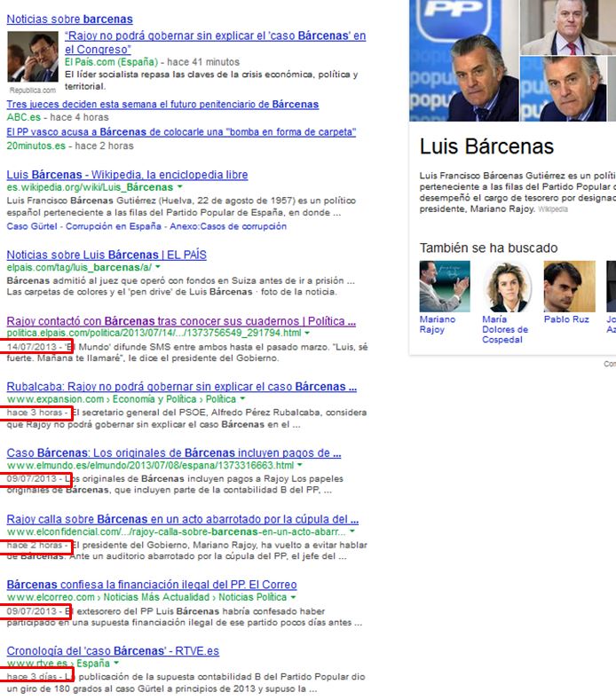This screenshot has width=616, height=700.
Task: Open 'Rajoy contactó con Bárcenas' result
Action: pyautogui.click(x=181, y=321)
